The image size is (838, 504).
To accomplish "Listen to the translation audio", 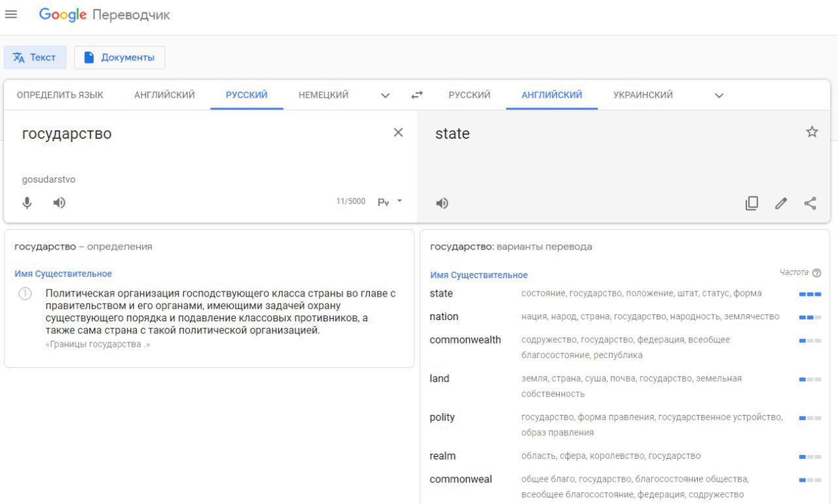I will tap(443, 203).
